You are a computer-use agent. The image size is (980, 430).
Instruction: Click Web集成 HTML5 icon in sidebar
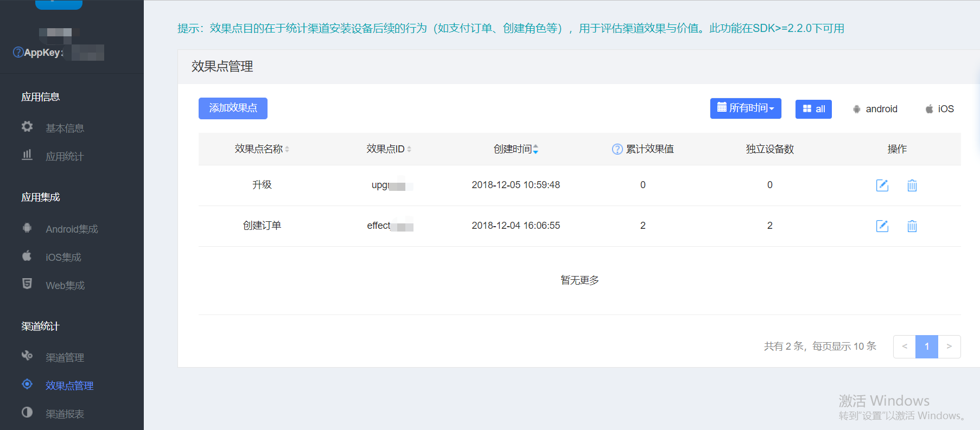point(27,284)
